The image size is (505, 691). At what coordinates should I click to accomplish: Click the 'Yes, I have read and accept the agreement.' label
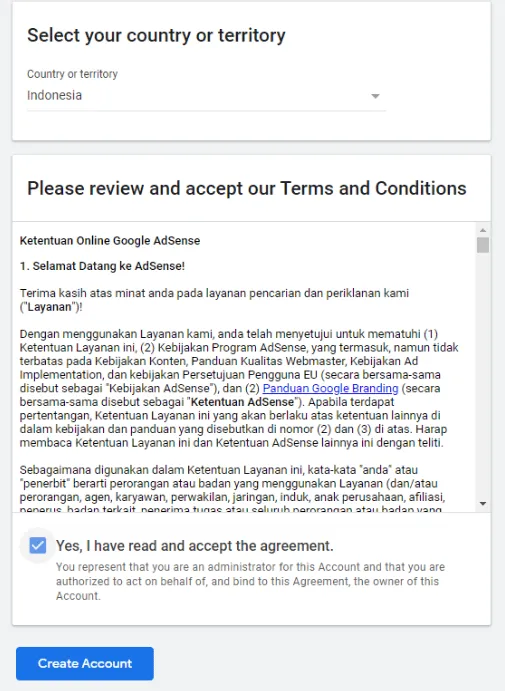tap(194, 546)
